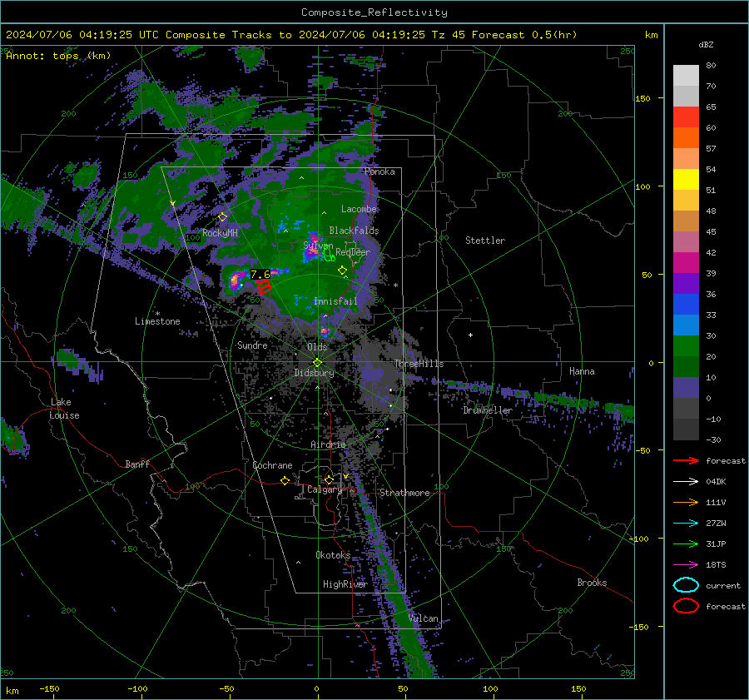This screenshot has height=700, width=749.
Task: Click the Strathmore label
Action: pyautogui.click(x=404, y=493)
